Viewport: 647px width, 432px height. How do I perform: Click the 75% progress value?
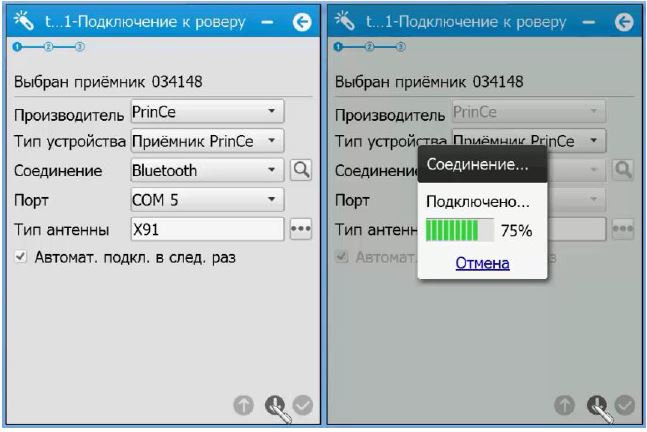(x=516, y=230)
